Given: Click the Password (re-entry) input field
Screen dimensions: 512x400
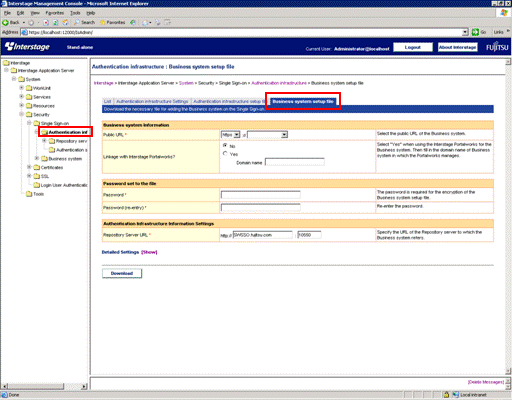Looking at the screenshot, I should [261, 207].
